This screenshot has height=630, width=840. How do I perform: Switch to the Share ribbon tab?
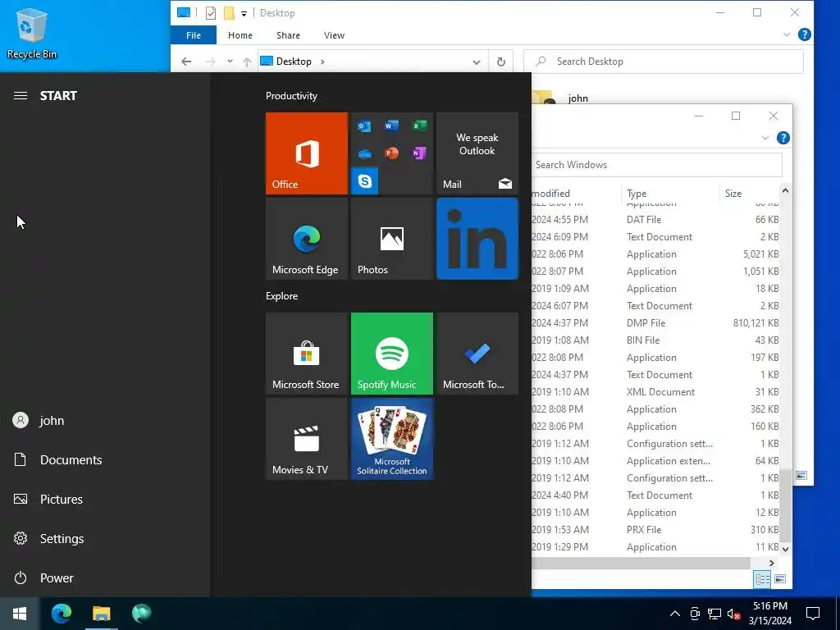pos(288,35)
